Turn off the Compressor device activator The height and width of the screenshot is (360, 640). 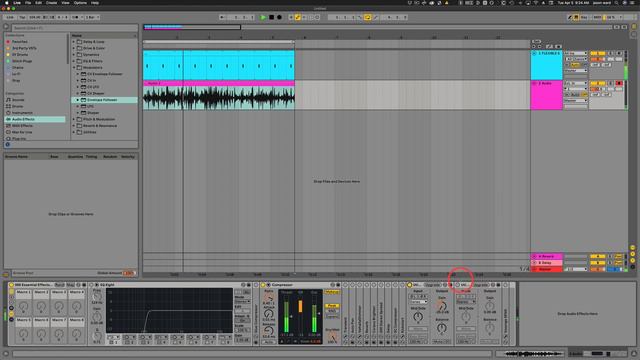pos(263,285)
